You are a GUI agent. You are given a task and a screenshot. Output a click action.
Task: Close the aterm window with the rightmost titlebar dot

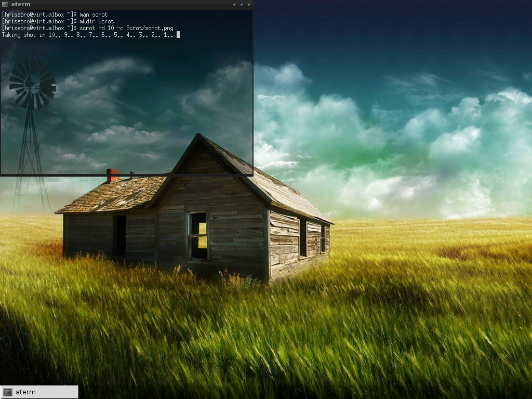249,5
